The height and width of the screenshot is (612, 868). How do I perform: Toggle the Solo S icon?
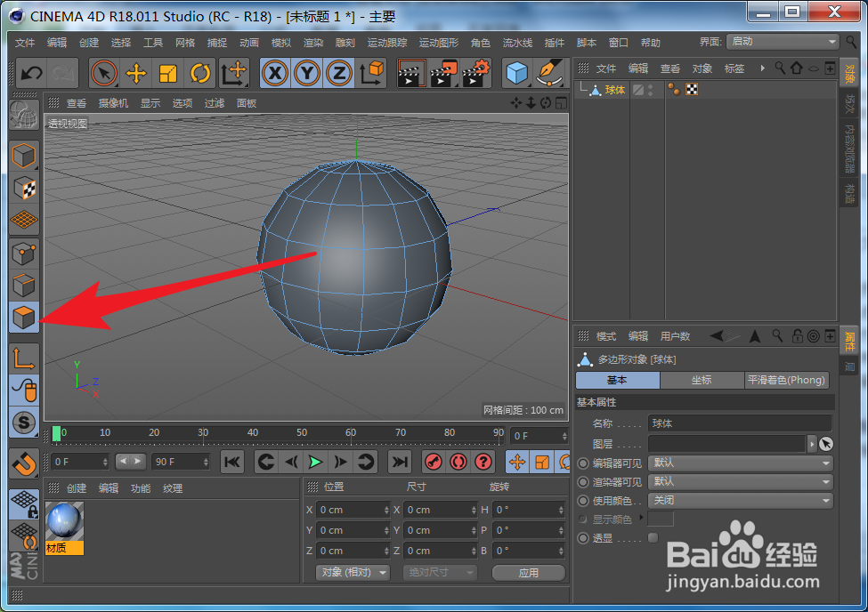pos(24,423)
